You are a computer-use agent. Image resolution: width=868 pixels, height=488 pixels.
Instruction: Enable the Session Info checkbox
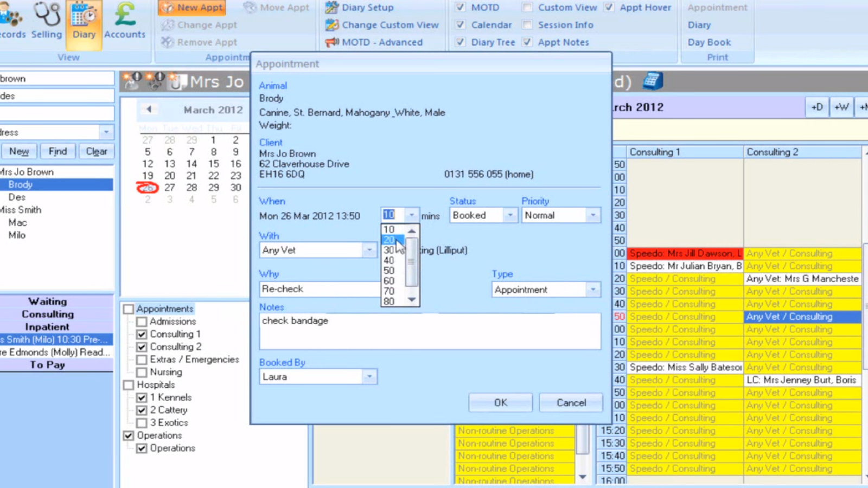[527, 24]
